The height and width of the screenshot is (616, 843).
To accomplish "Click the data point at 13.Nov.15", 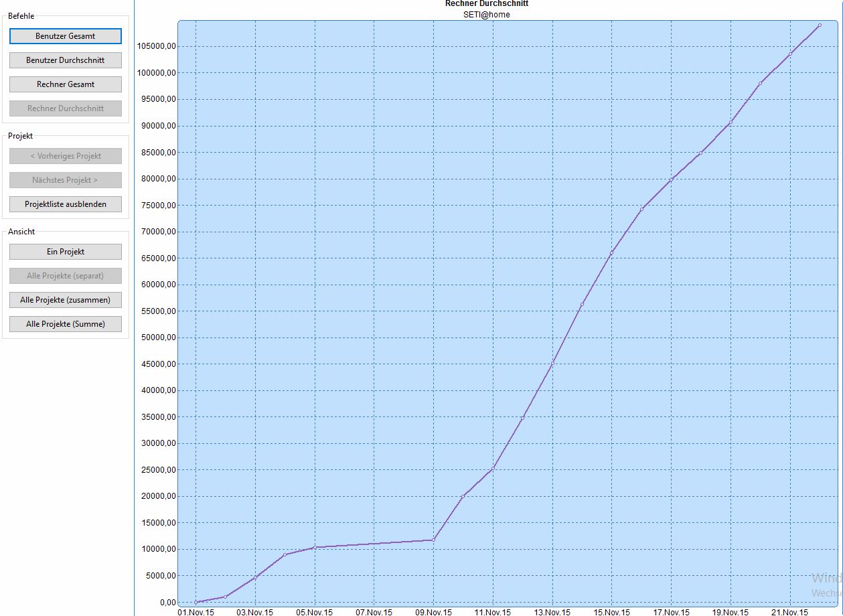I will point(552,364).
